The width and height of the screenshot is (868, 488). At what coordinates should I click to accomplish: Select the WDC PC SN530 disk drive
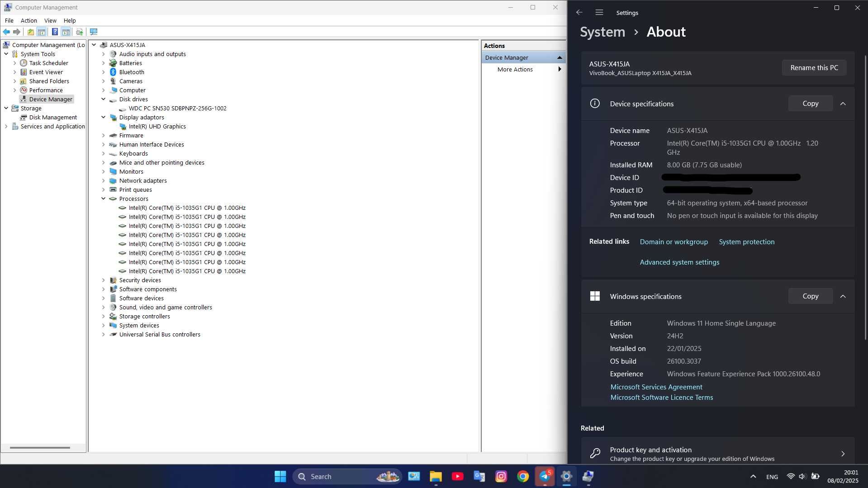[x=177, y=108]
